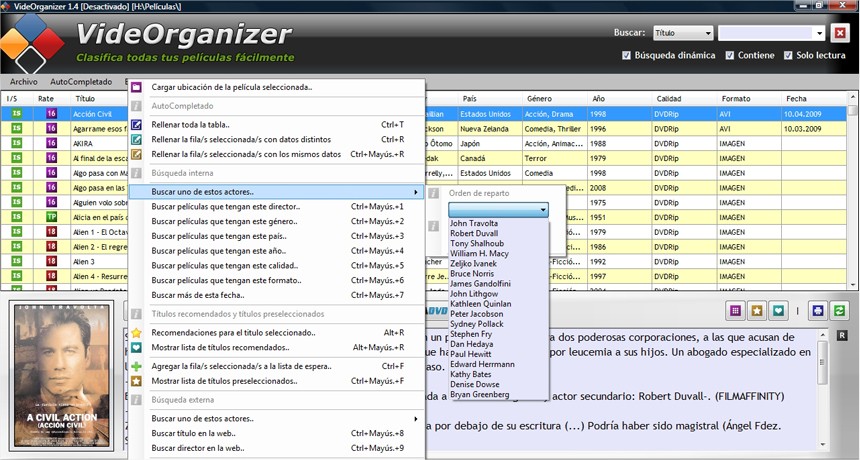Click the A Civil Action poster thumbnail

(61, 375)
